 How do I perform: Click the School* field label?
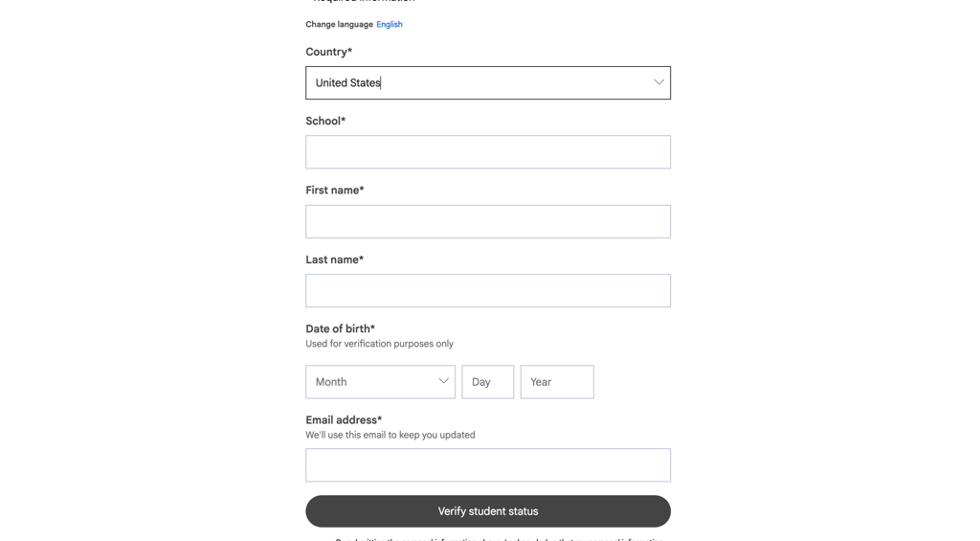pos(325,121)
